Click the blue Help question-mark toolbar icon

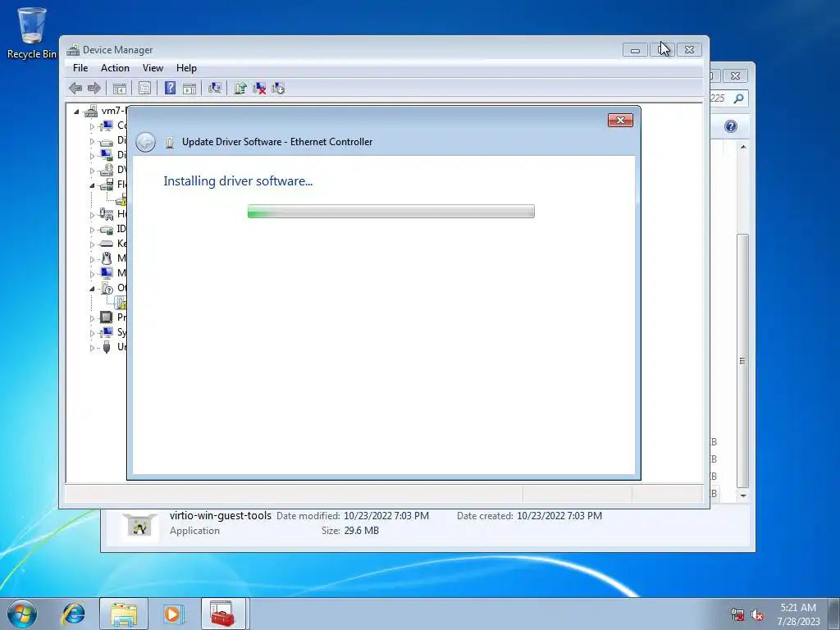(x=171, y=88)
